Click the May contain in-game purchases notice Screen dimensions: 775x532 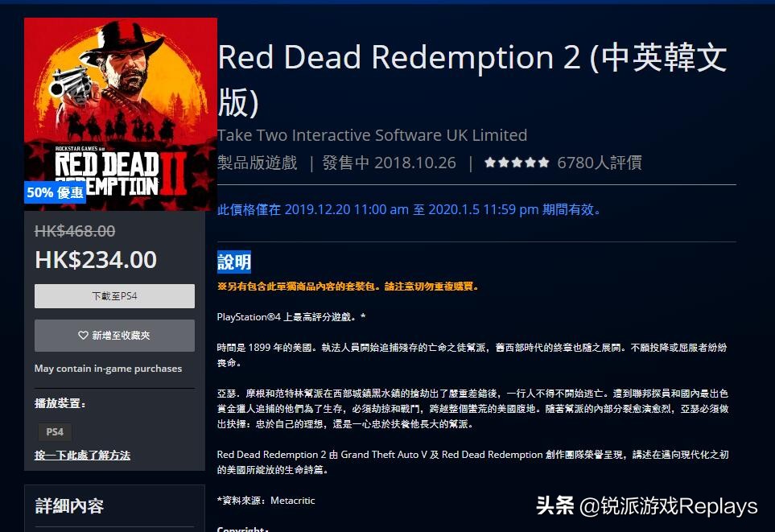tap(109, 369)
